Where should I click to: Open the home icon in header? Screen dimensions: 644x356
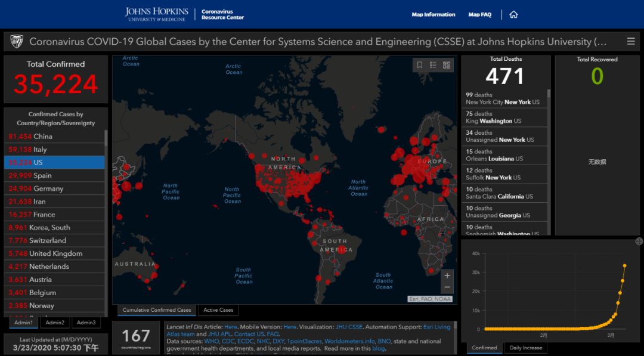[x=513, y=15]
